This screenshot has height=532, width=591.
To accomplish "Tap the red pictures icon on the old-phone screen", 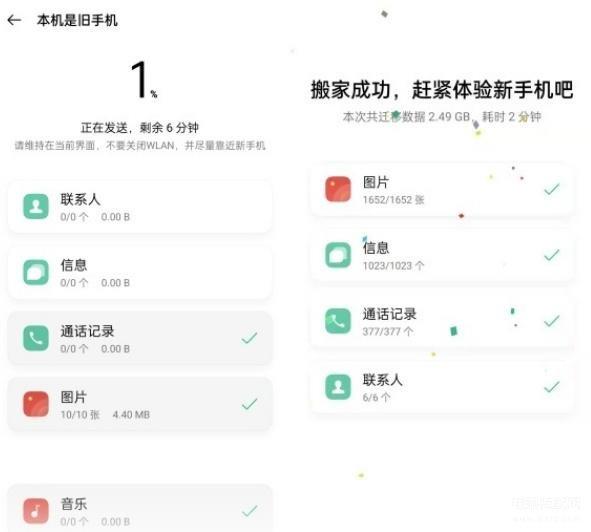I will [x=36, y=404].
